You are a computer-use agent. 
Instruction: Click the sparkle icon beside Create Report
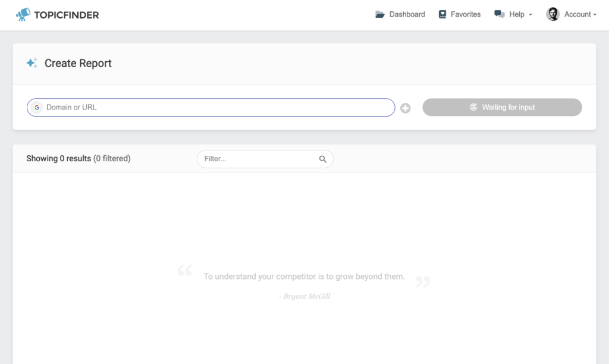point(32,63)
